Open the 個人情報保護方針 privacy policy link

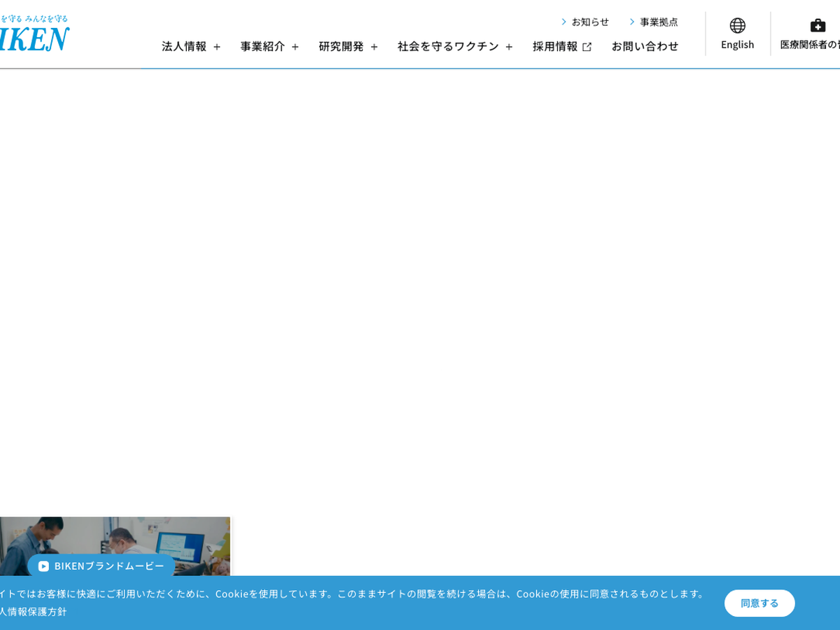(x=34, y=611)
